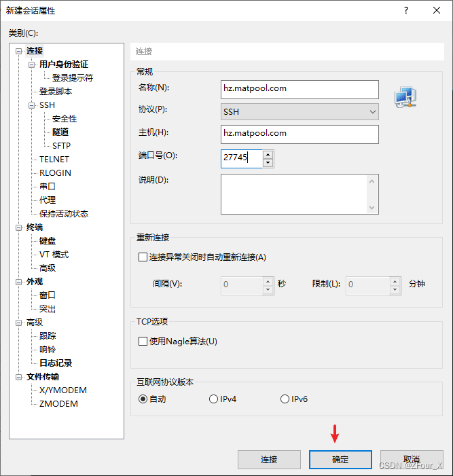Screen dimensions: 453x476
Task: Select 保持活动状态 tree item
Action: pyautogui.click(x=64, y=214)
